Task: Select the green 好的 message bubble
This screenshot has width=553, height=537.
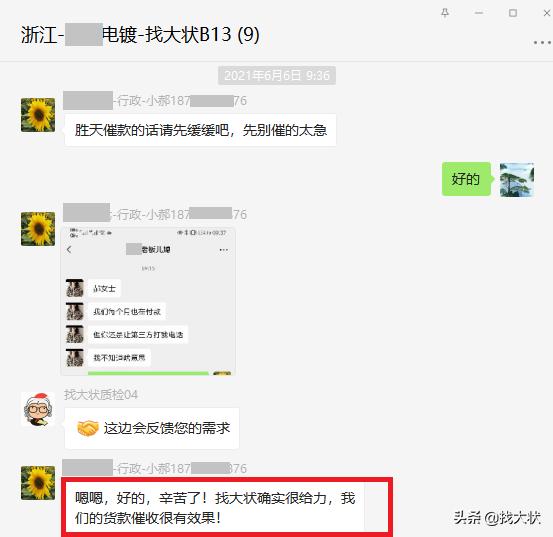Action: point(466,179)
